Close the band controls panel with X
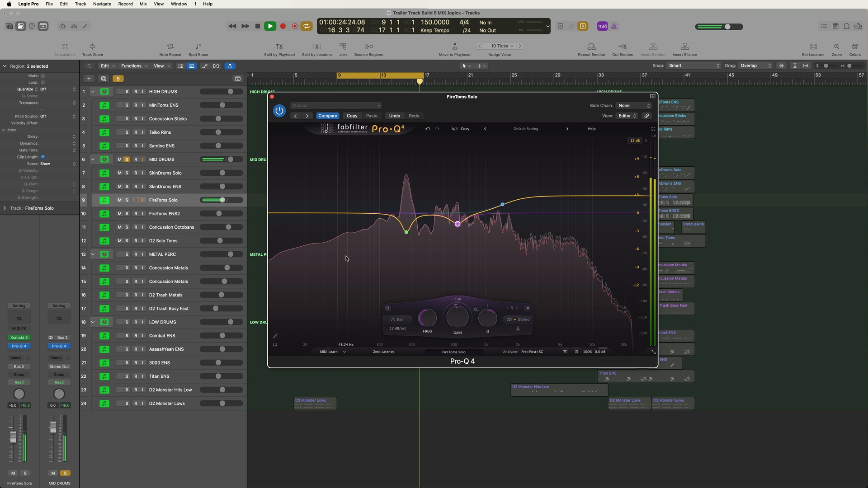Image resolution: width=868 pixels, height=488 pixels. (x=528, y=308)
